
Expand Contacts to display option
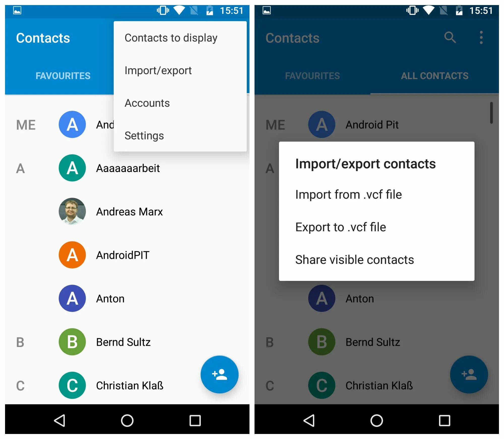[171, 38]
